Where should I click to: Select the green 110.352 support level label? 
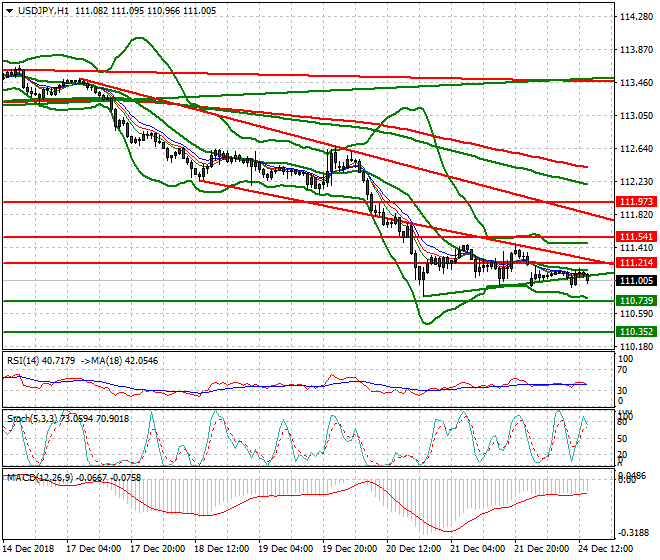click(636, 332)
